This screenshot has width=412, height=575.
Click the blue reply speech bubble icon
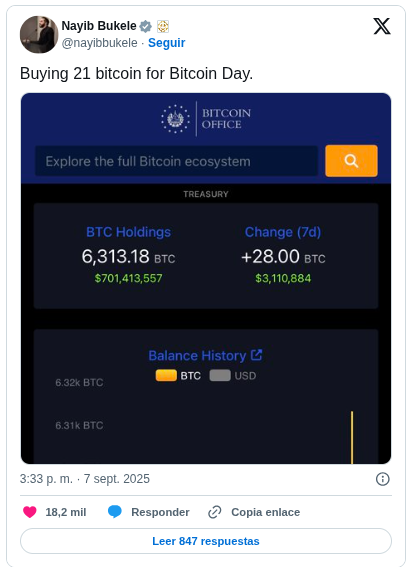(x=115, y=512)
